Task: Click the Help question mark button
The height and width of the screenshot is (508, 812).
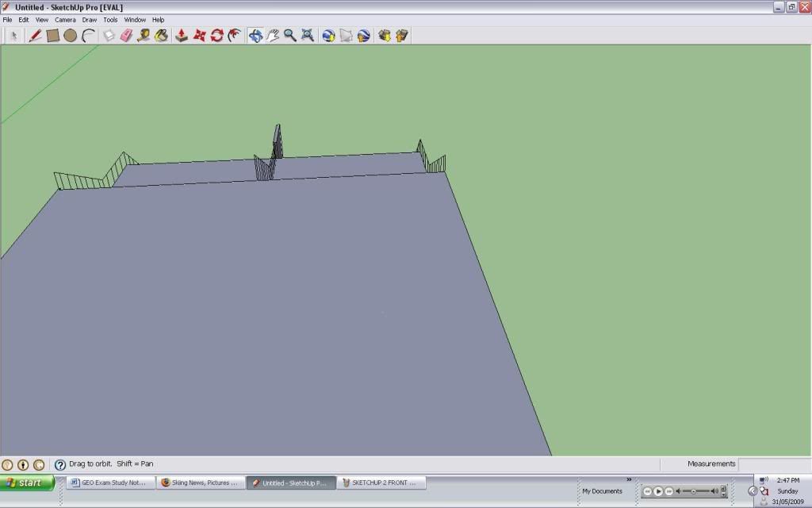Action: coord(60,464)
